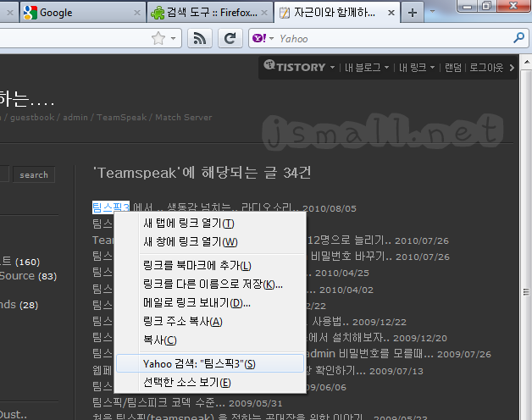Click the magnifying glass search icon

[x=518, y=38]
